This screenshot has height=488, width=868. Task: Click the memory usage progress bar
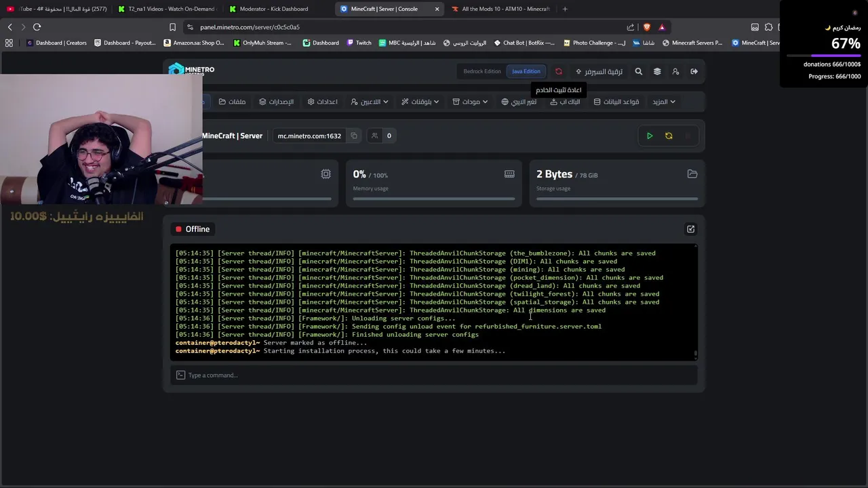[x=434, y=199]
